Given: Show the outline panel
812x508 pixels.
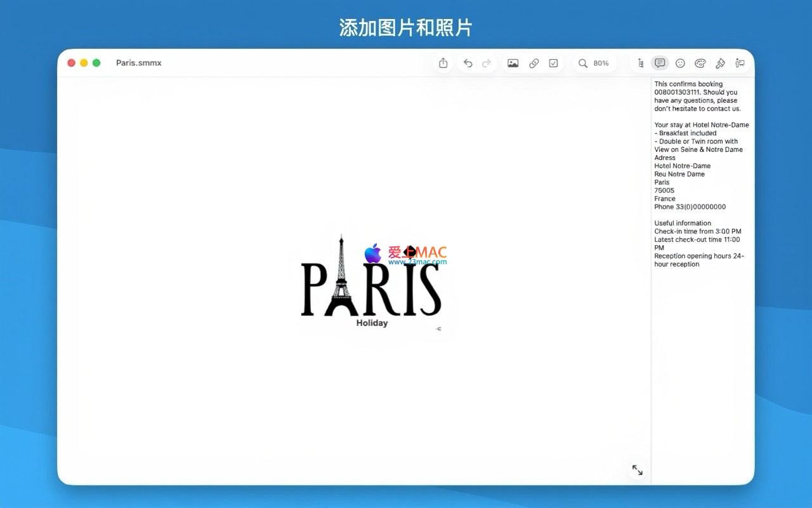Looking at the screenshot, I should tap(641, 63).
